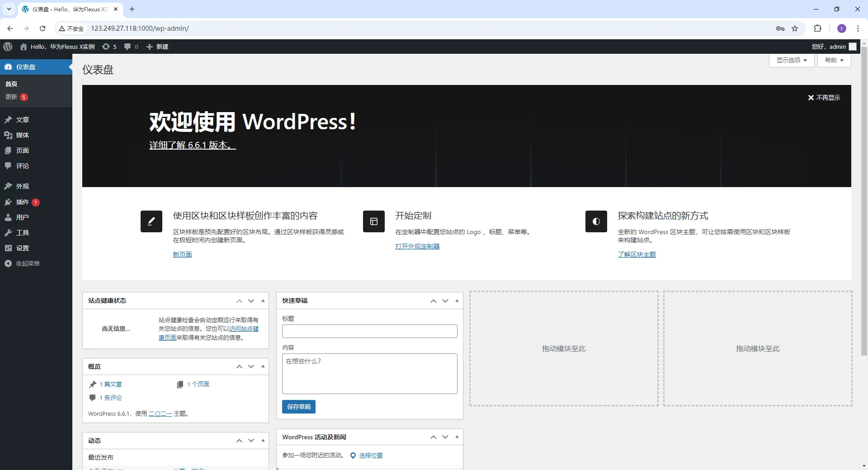This screenshot has height=470, width=868.
Task: Click the 收起菜单 collapse arrow icon
Action: point(8,263)
